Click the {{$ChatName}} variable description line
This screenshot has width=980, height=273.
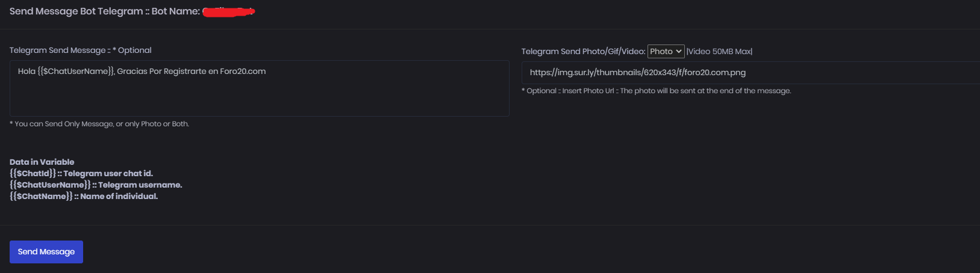[84, 197]
